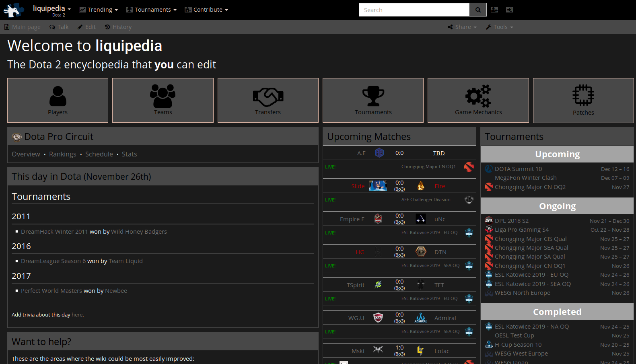Click the magnifier search button
Screen dimensions: 636x364
pyautogui.click(x=478, y=10)
